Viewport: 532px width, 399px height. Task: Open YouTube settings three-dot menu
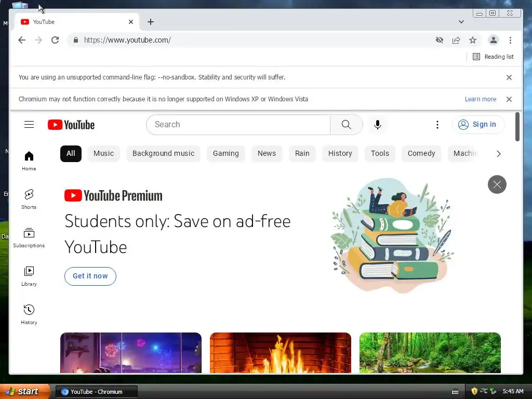point(437,125)
